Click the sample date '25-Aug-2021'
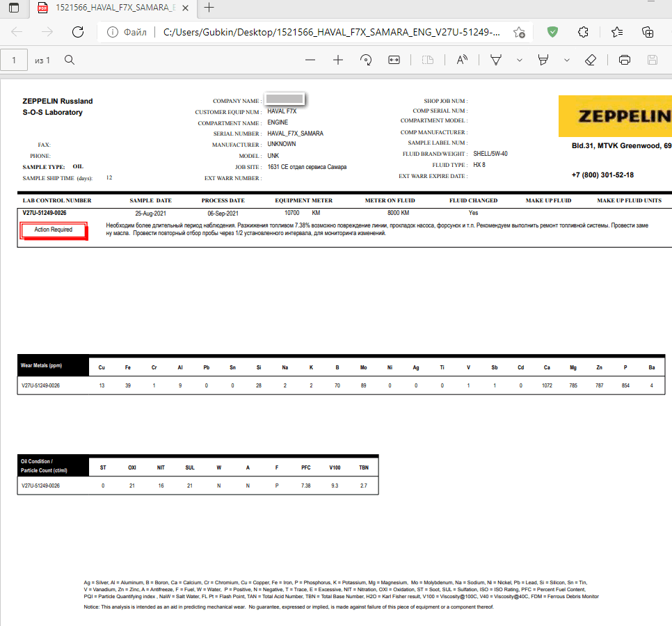This screenshot has width=672, height=626. pyautogui.click(x=150, y=214)
